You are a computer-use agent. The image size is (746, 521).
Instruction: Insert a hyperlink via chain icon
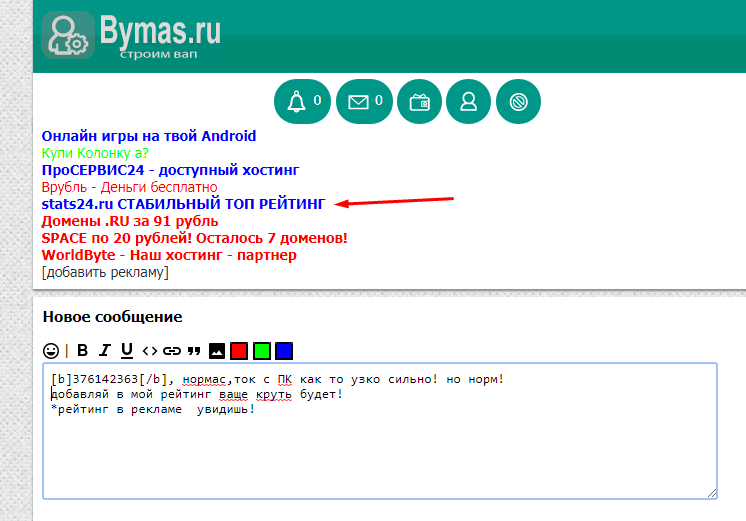tap(171, 350)
